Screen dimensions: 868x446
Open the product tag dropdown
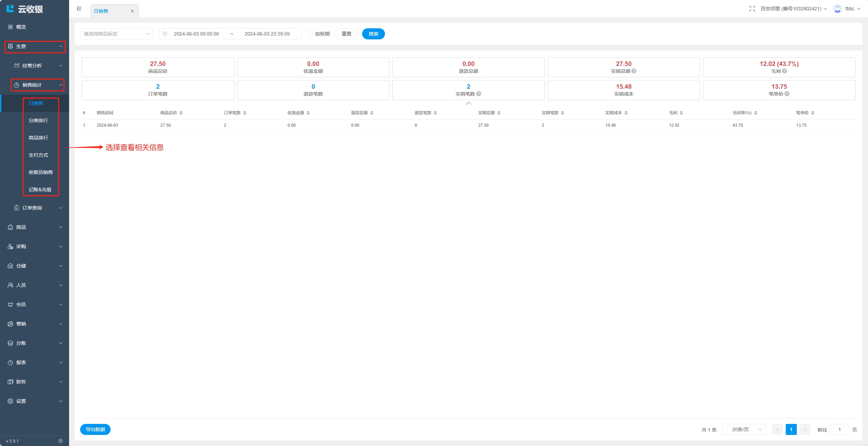(x=116, y=34)
